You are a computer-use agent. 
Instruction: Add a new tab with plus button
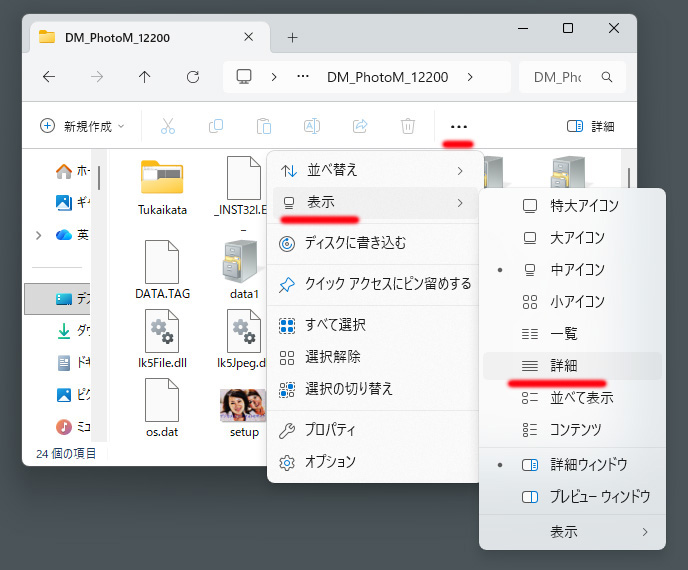[x=292, y=37]
